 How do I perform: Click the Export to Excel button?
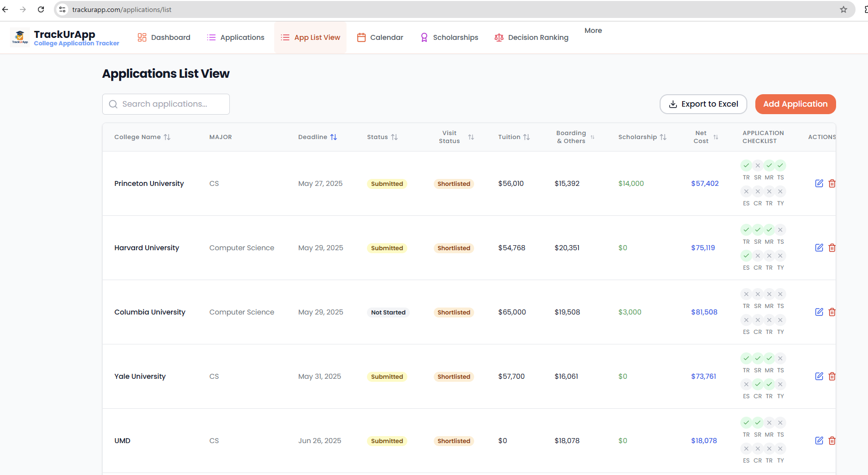(703, 104)
